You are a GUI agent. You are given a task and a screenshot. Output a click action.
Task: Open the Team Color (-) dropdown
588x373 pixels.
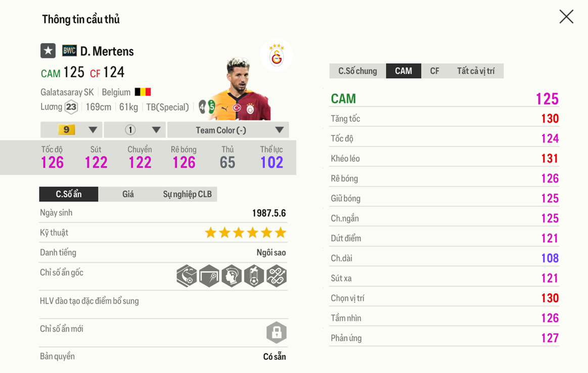coord(228,130)
